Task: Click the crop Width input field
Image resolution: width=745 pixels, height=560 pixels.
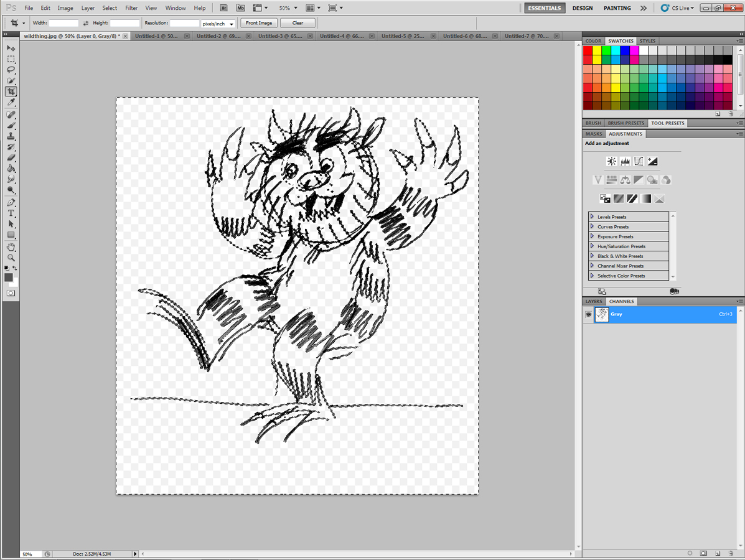Action: pos(63,23)
